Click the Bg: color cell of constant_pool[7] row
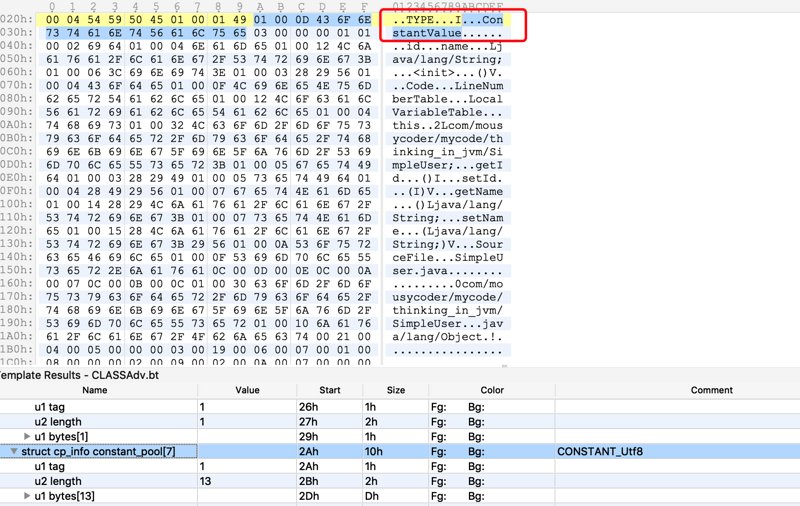 (477, 451)
